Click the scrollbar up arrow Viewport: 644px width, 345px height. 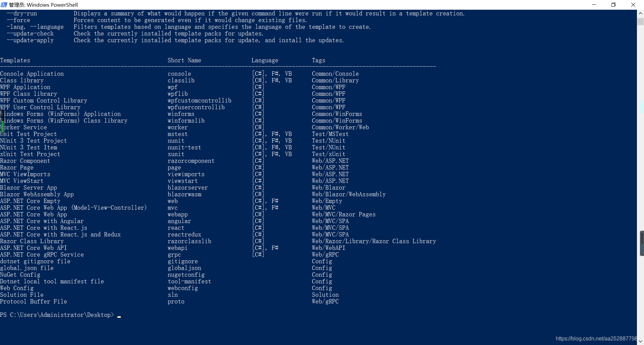(640, 13)
